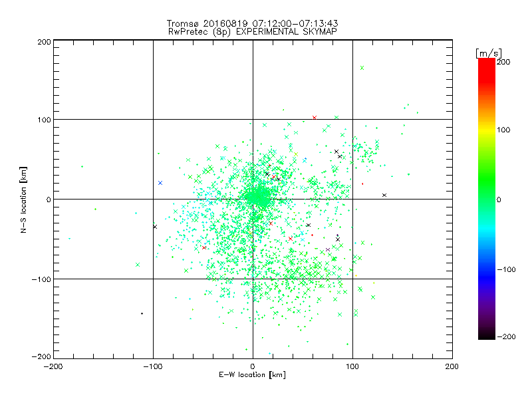
Task: Click the red X marker on the 100 km north line
Action: 315,118
